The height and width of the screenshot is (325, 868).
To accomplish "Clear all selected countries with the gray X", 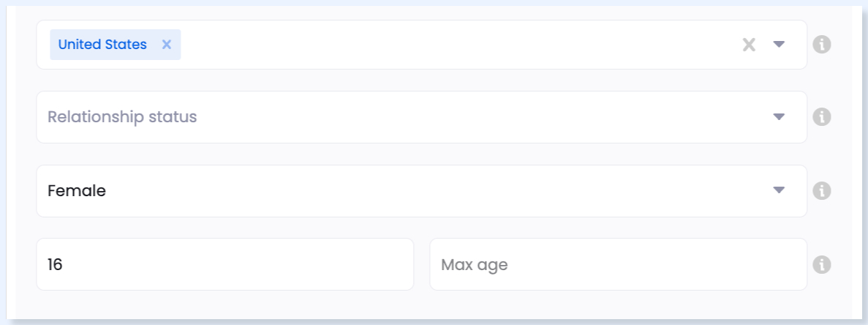I will click(x=748, y=45).
